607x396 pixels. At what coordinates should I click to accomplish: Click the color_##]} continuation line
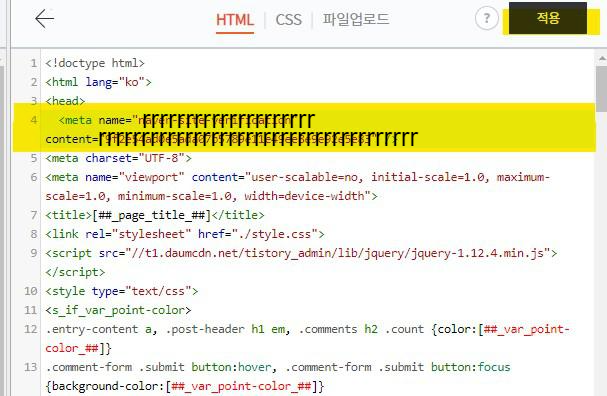click(78, 348)
